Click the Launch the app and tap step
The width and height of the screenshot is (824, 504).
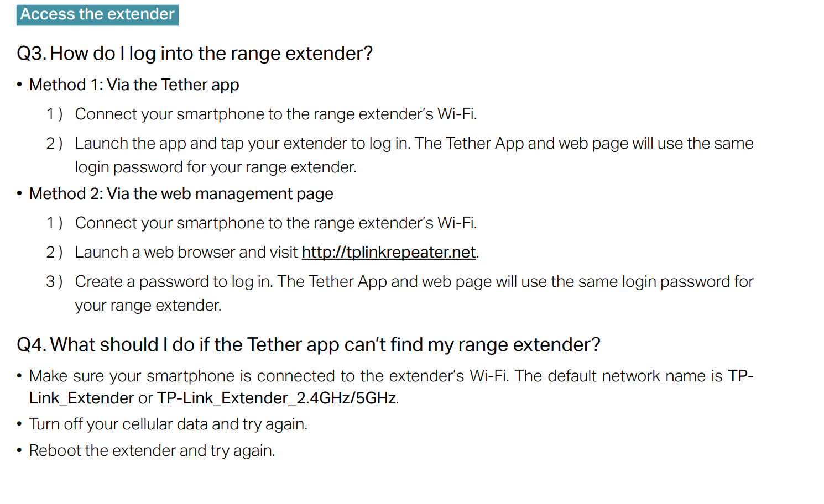pyautogui.click(x=414, y=155)
